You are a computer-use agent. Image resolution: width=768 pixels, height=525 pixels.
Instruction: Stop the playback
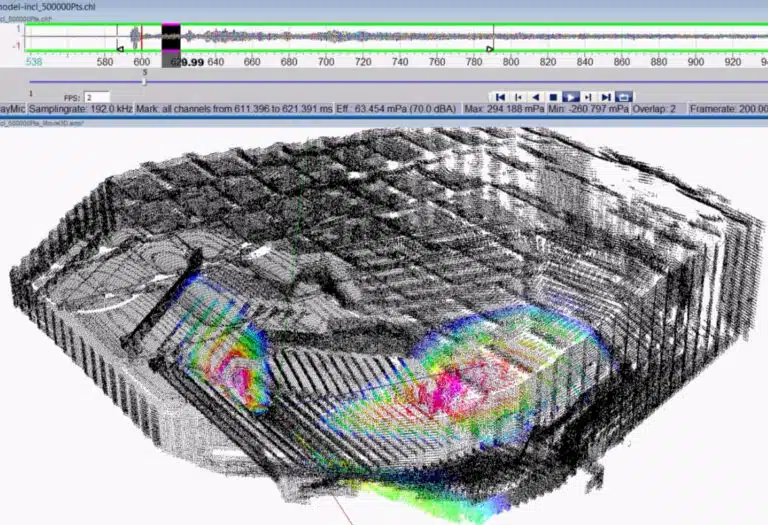(x=553, y=96)
